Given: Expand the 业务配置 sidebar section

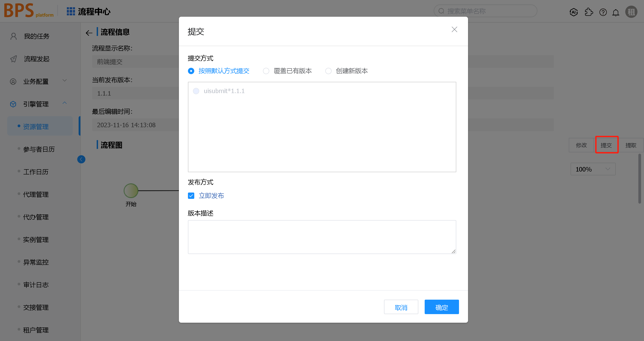Looking at the screenshot, I should [65, 80].
